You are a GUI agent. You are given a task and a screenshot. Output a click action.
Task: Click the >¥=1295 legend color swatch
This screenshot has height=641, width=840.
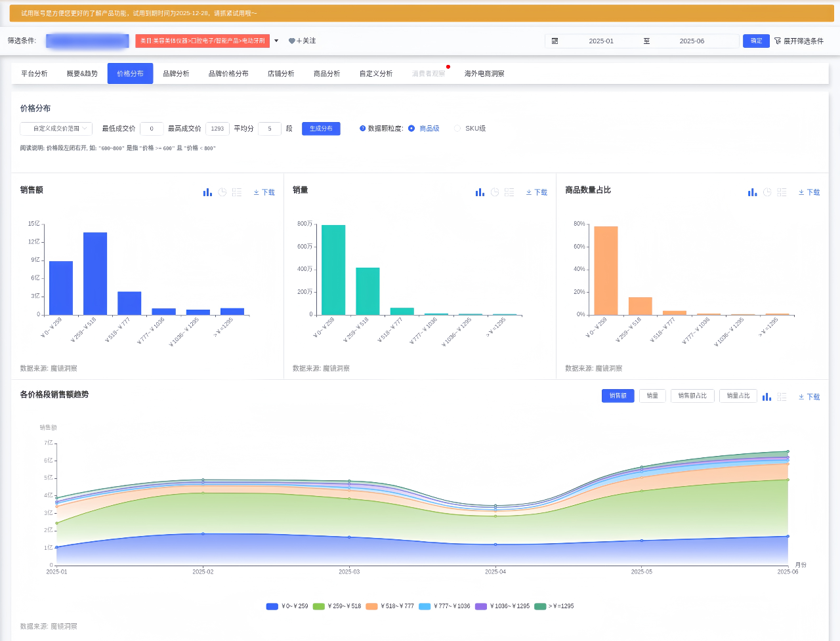(x=540, y=606)
